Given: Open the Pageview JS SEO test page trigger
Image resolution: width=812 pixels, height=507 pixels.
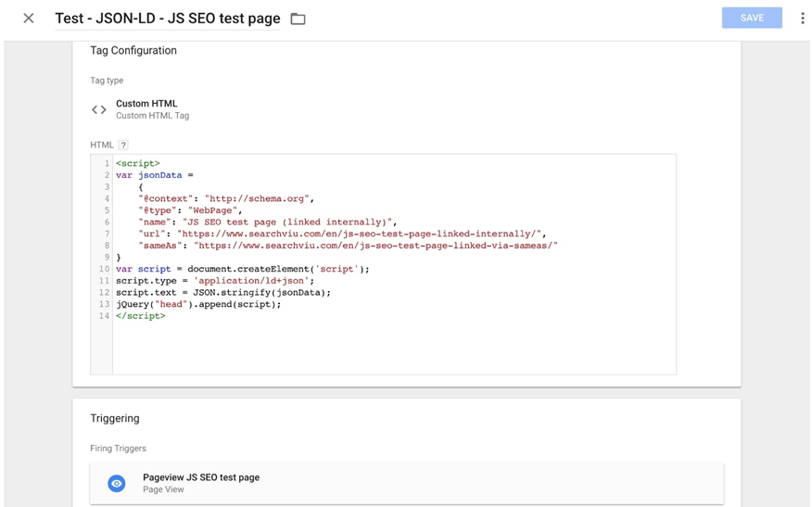Looking at the screenshot, I should point(407,483).
